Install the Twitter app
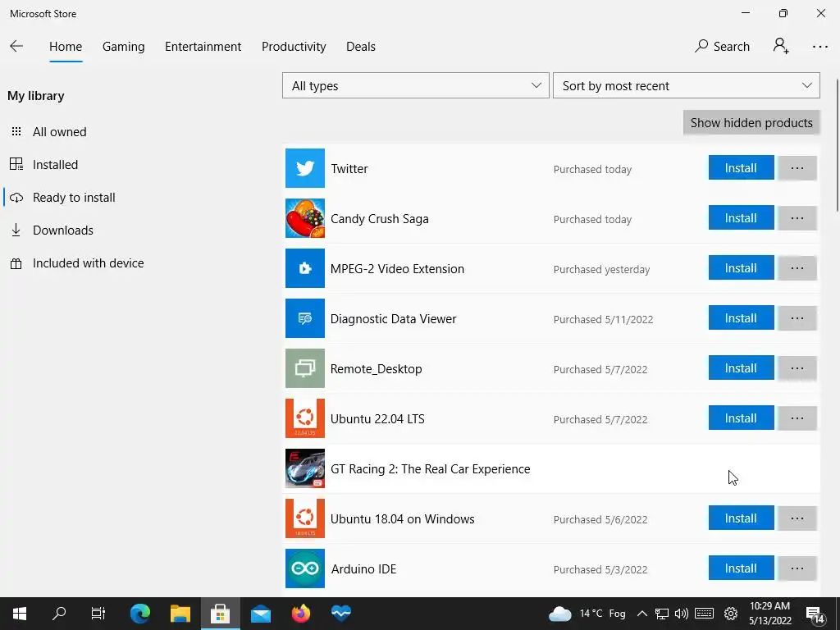 click(x=741, y=167)
